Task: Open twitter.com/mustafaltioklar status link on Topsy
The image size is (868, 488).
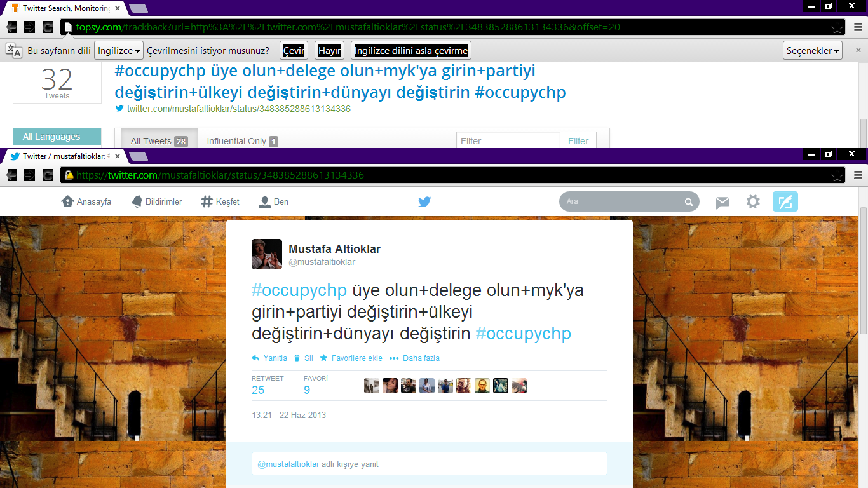Action: click(238, 109)
